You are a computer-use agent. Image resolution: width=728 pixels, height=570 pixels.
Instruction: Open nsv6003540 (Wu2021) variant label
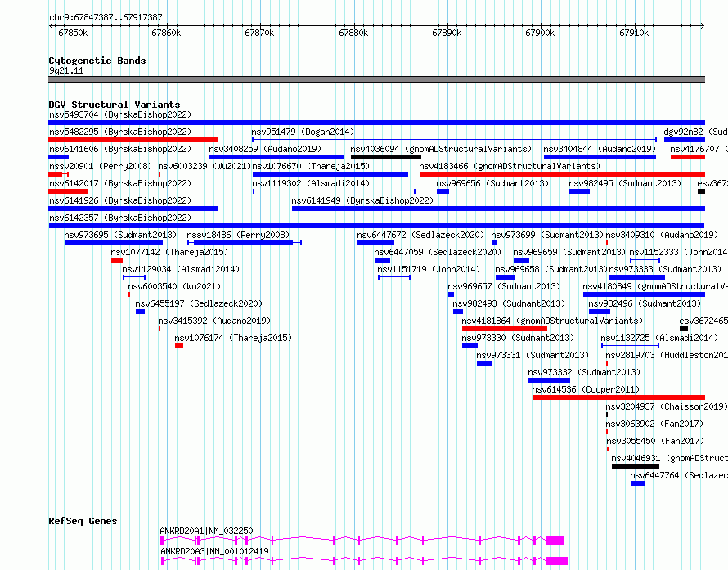tap(174, 286)
